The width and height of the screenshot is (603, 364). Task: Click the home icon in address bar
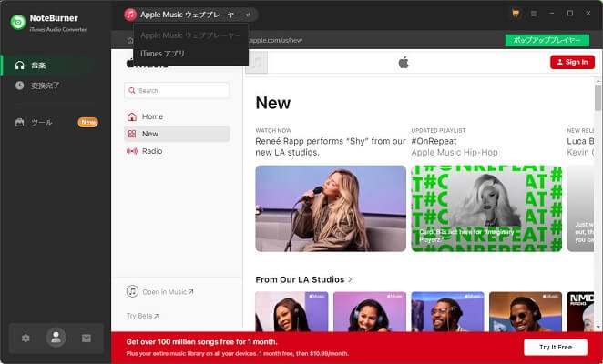tap(130, 40)
